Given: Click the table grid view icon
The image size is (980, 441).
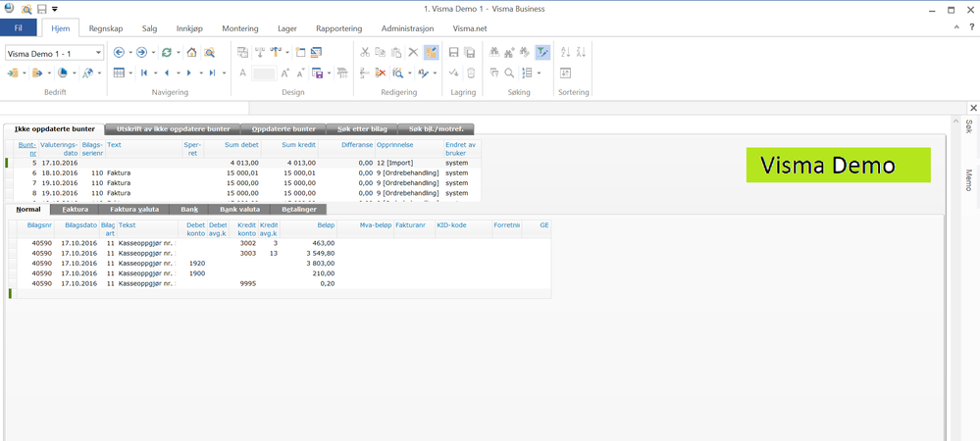Looking at the screenshot, I should pyautogui.click(x=119, y=73).
